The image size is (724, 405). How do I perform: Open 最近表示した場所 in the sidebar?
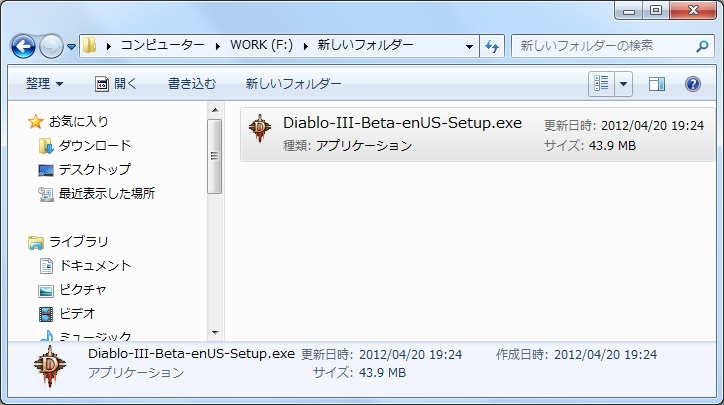(107, 193)
